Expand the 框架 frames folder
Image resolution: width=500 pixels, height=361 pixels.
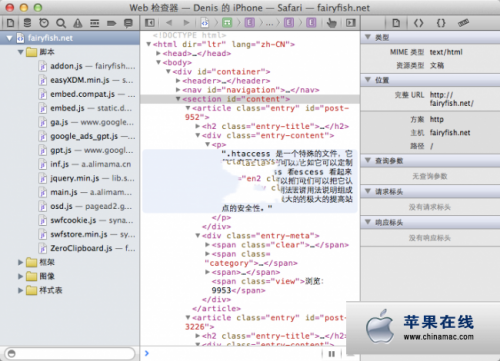(21, 262)
